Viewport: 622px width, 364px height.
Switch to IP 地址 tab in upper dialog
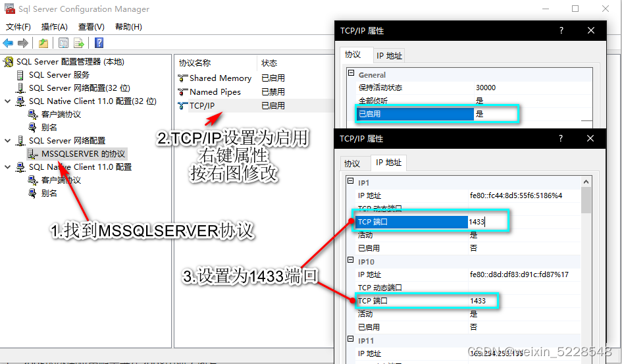click(x=389, y=55)
